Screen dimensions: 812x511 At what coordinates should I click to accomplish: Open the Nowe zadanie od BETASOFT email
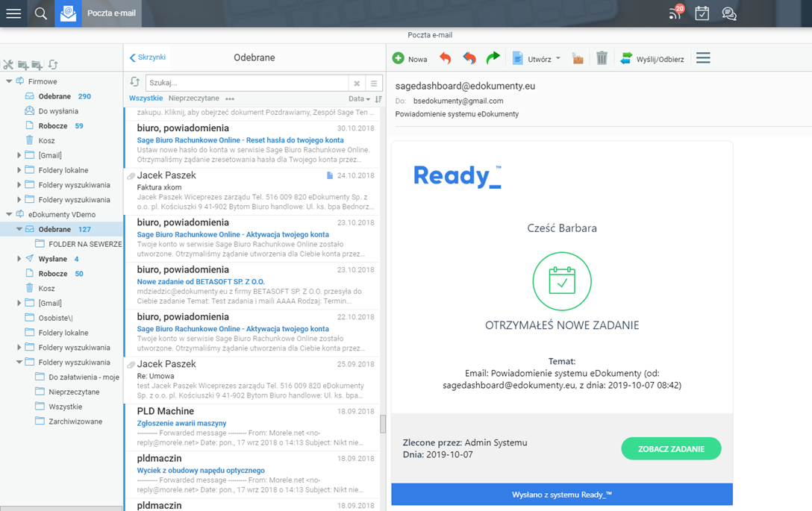(x=252, y=286)
